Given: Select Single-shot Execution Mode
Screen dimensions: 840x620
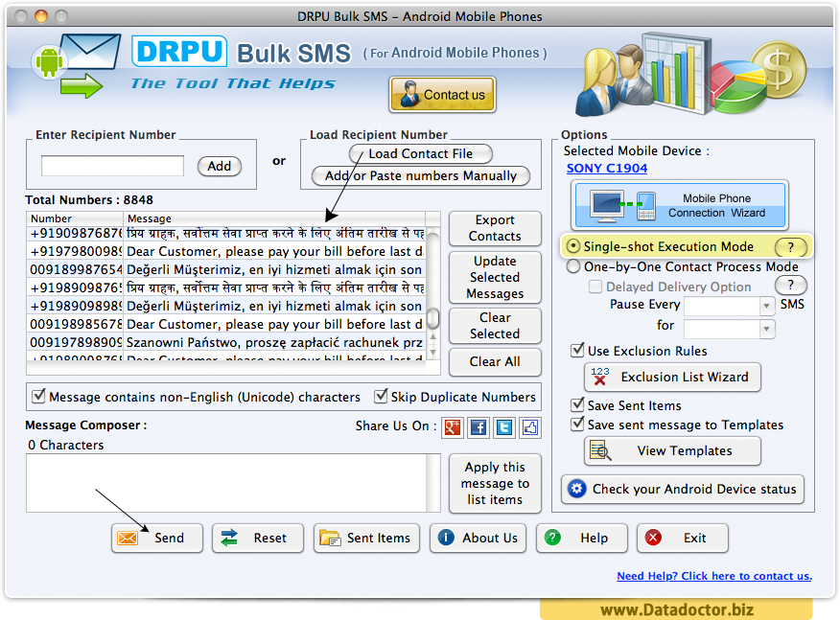Looking at the screenshot, I should [573, 246].
